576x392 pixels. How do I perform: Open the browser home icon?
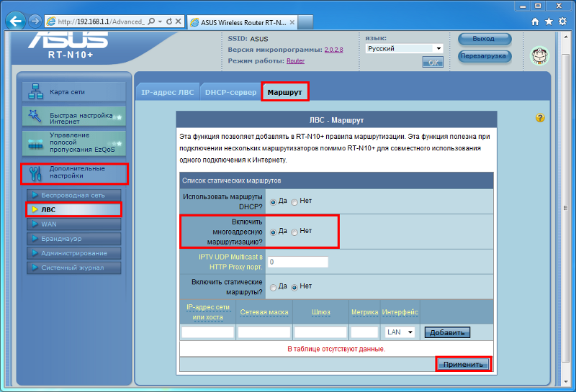pos(535,22)
